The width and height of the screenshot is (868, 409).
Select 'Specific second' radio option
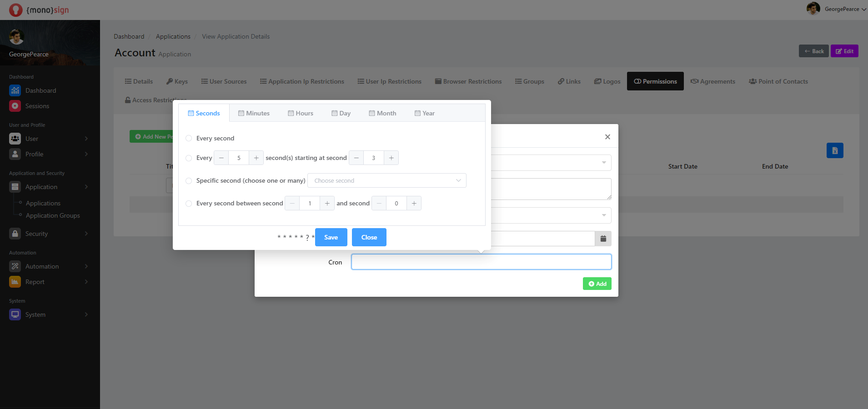pyautogui.click(x=189, y=181)
